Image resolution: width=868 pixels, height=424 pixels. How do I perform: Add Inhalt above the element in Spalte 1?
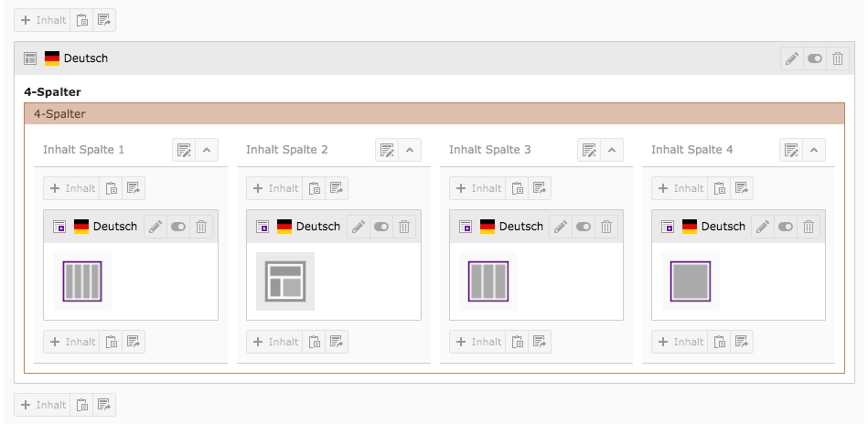click(x=72, y=188)
